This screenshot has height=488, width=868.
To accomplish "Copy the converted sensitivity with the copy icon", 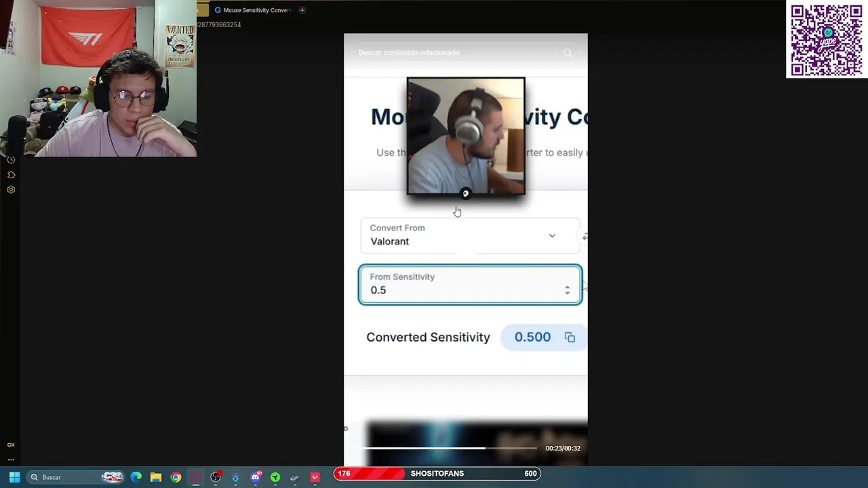I will point(570,338).
